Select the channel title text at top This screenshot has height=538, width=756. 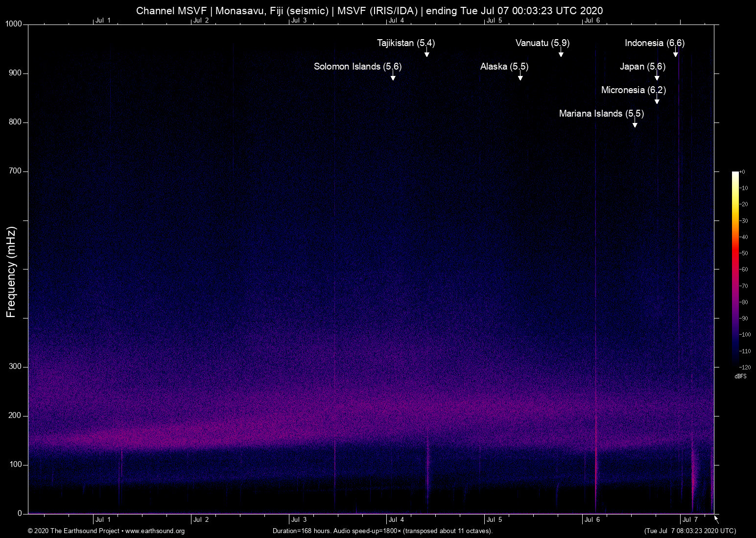pyautogui.click(x=370, y=10)
